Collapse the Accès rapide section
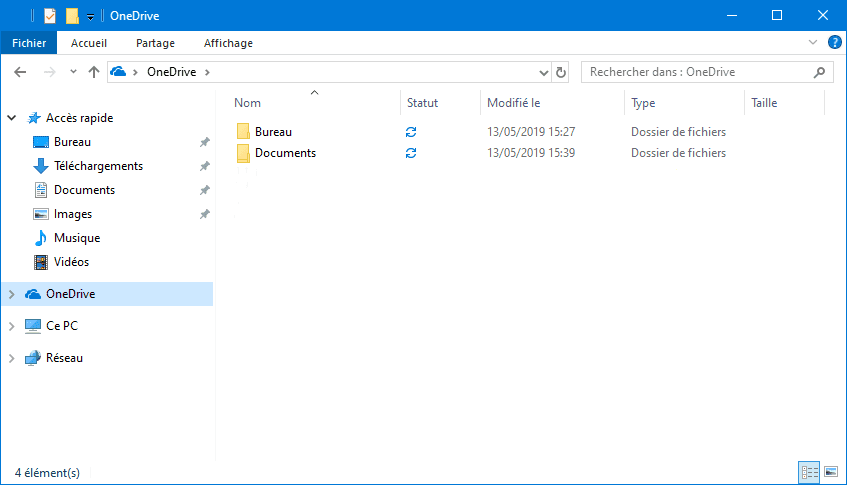The image size is (847, 485). click(12, 118)
